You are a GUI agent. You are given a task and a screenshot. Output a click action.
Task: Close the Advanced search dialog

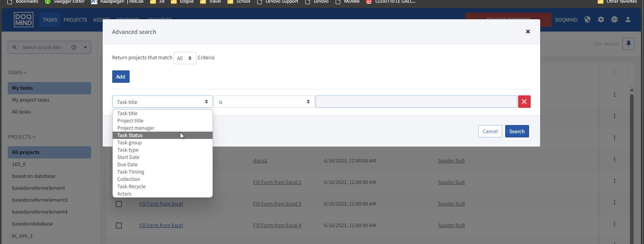(528, 32)
